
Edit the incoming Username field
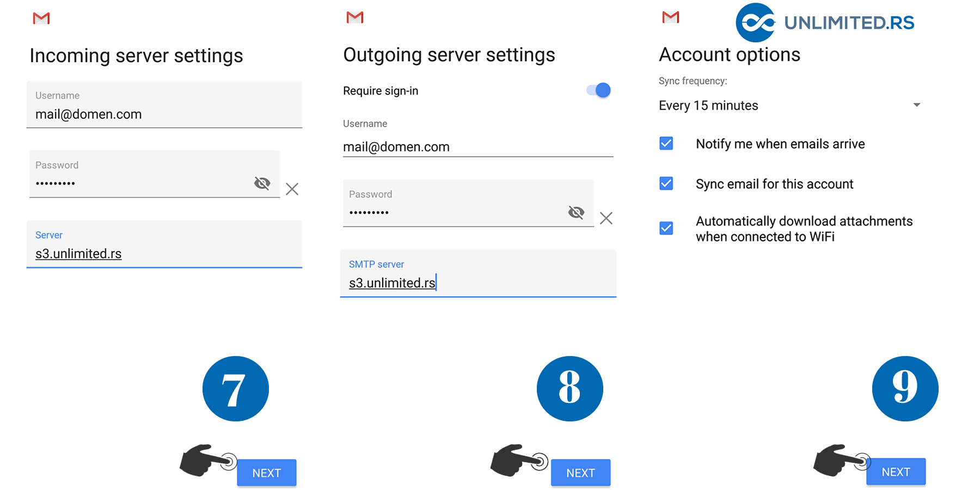[x=164, y=105]
